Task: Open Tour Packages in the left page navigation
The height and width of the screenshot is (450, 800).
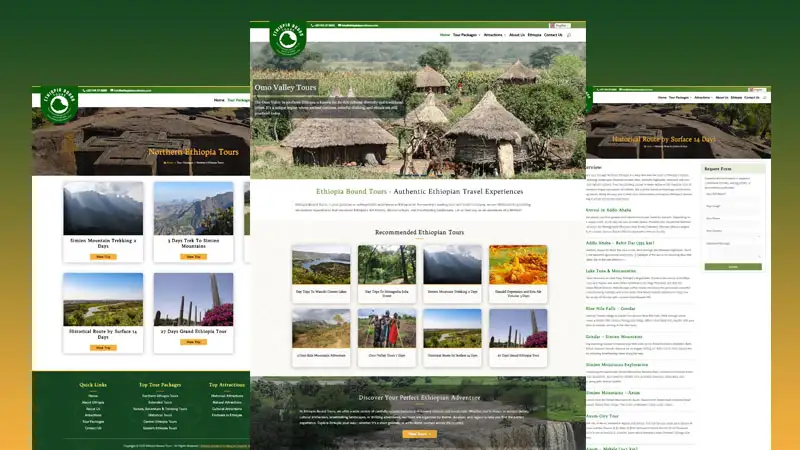Action: point(238,100)
